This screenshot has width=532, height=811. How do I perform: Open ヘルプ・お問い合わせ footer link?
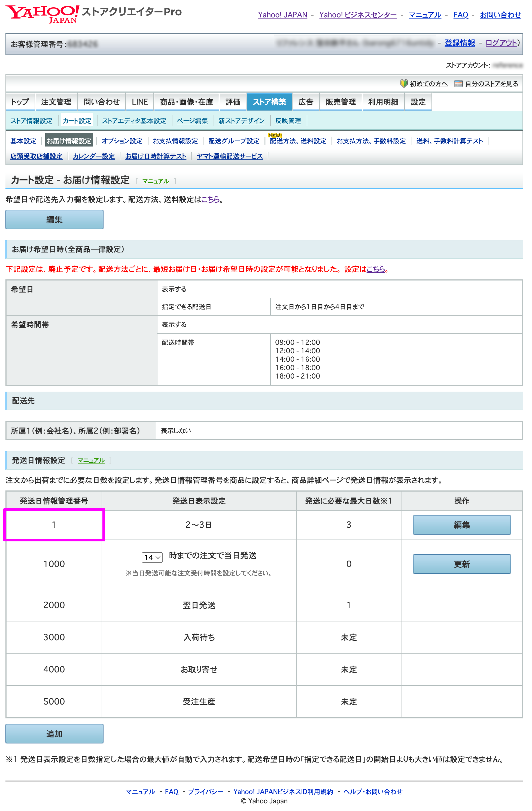coord(373,792)
